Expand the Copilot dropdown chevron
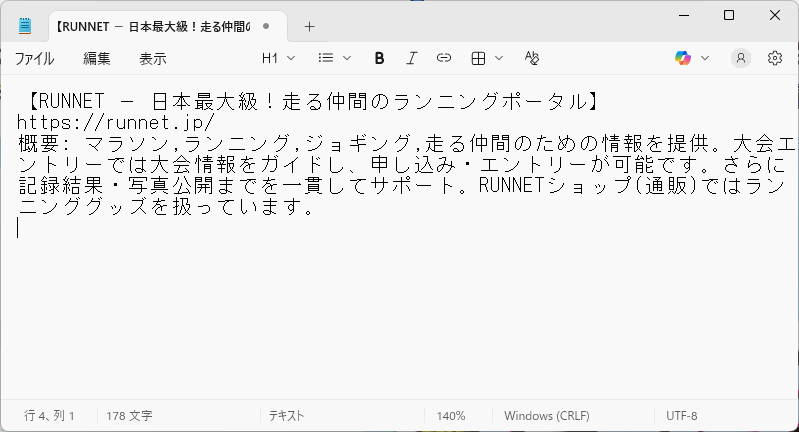799x432 pixels. [705, 58]
